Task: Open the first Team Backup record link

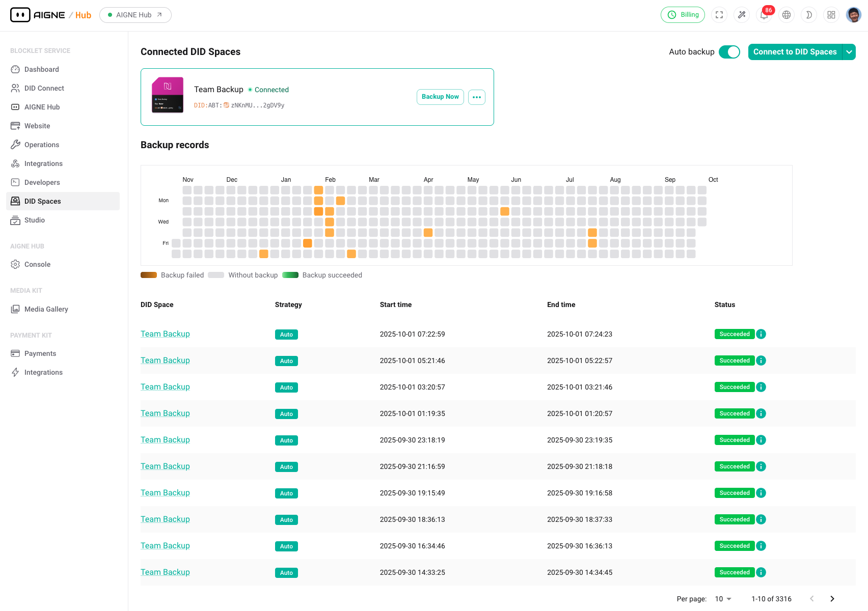Action: [165, 334]
